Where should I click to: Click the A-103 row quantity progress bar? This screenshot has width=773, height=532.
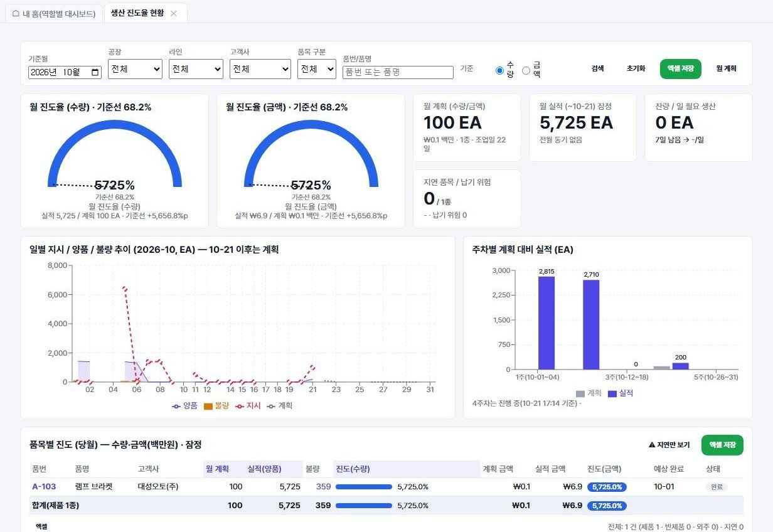(364, 487)
